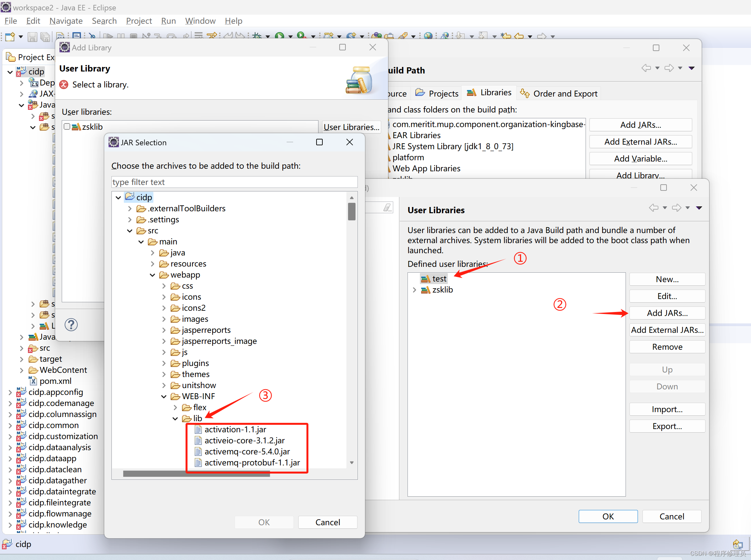Click the 'lib' folder icon in WEB-INF
Screen dimensions: 751x560
point(188,418)
